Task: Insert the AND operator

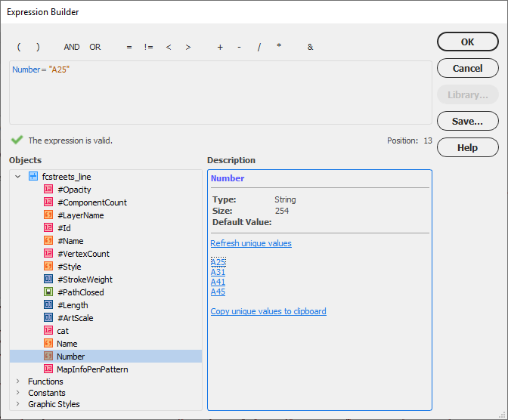Action: 72,47
